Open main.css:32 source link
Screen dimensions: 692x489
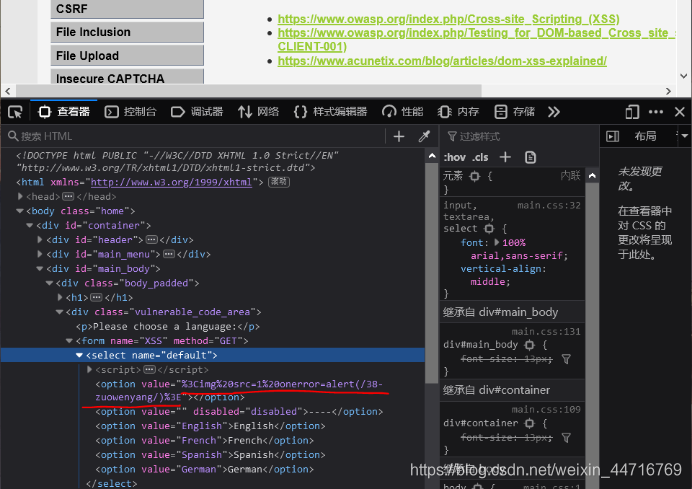[x=549, y=205]
